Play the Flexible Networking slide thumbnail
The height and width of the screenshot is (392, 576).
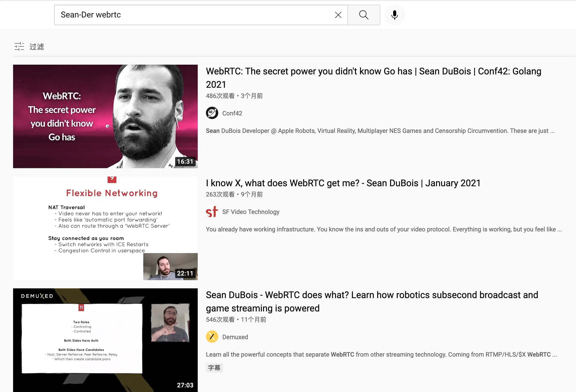105,228
